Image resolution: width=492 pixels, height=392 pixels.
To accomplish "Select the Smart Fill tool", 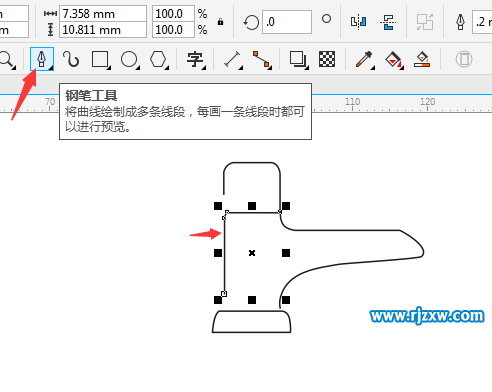I will (422, 59).
